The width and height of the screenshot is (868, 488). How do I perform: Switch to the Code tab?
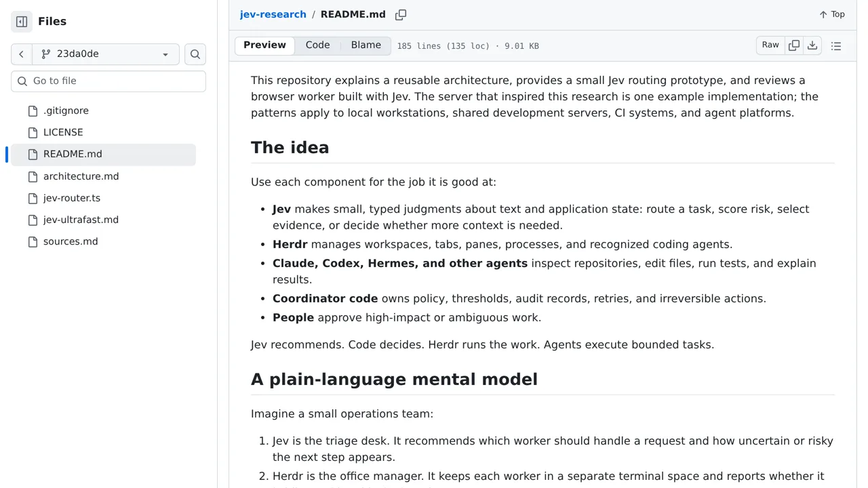[317, 45]
